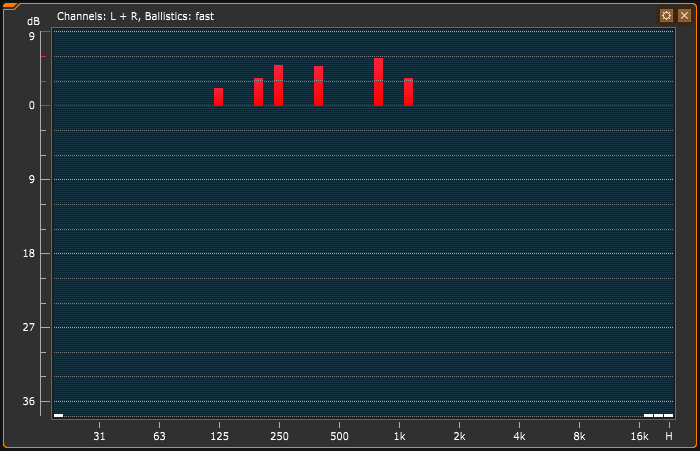The width and height of the screenshot is (700, 451).
Task: Click the red bar at 250 Hz
Action: [279, 85]
